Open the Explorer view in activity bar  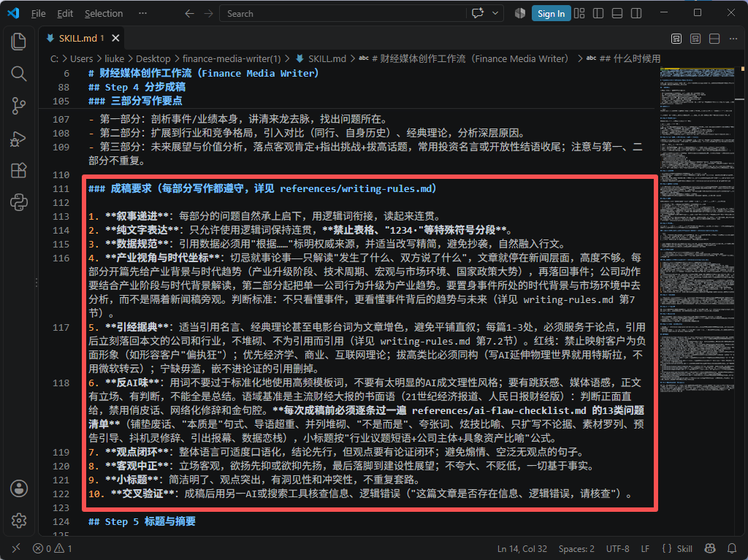pos(18,42)
